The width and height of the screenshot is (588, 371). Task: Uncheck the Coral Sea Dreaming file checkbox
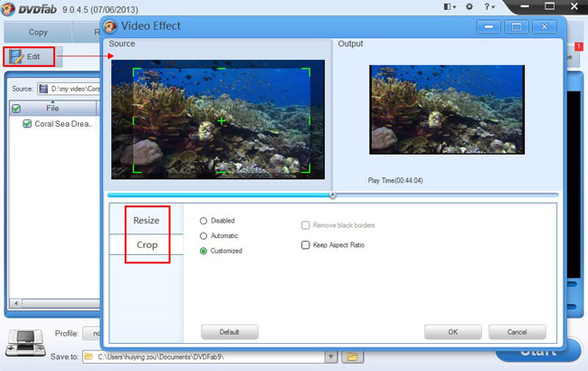27,124
